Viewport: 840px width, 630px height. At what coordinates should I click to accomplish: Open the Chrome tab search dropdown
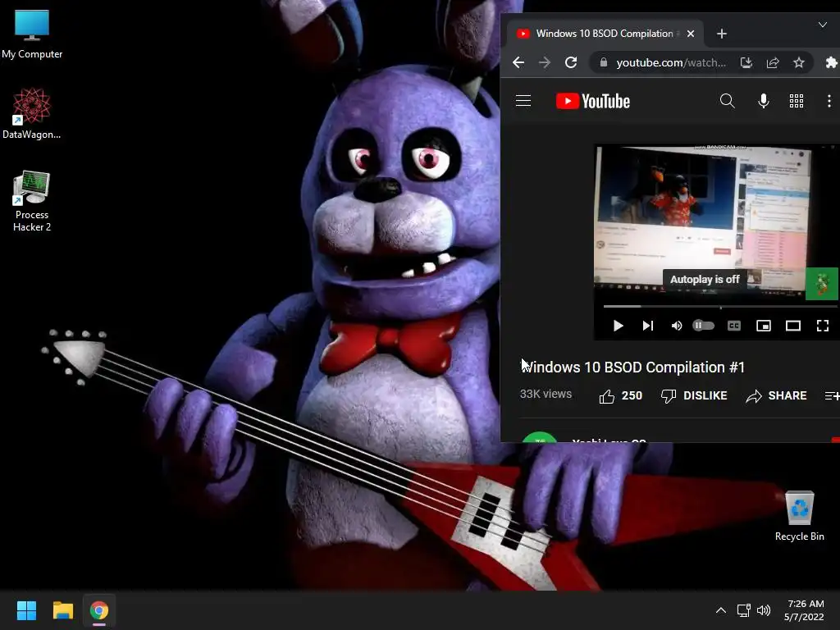pyautogui.click(x=822, y=25)
